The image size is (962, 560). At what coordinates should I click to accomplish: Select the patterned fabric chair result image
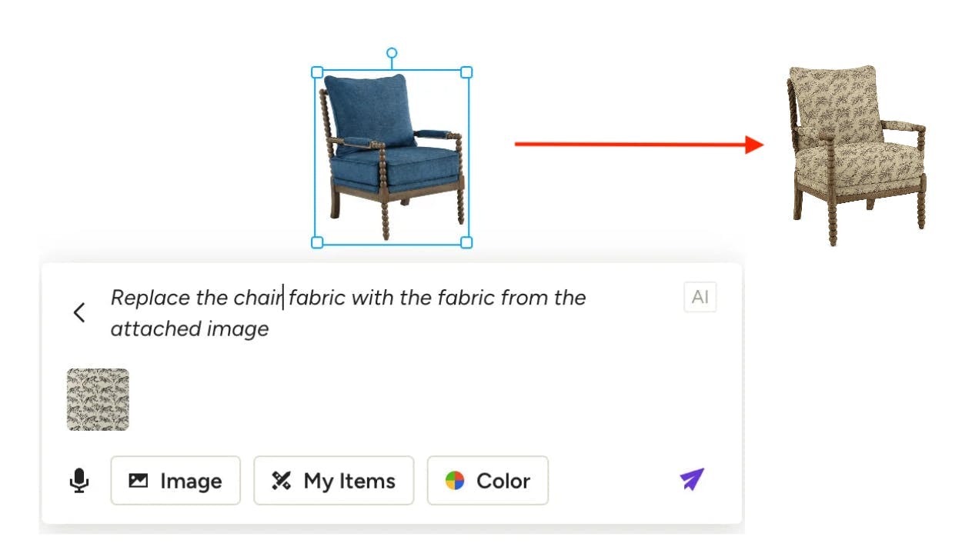point(857,155)
